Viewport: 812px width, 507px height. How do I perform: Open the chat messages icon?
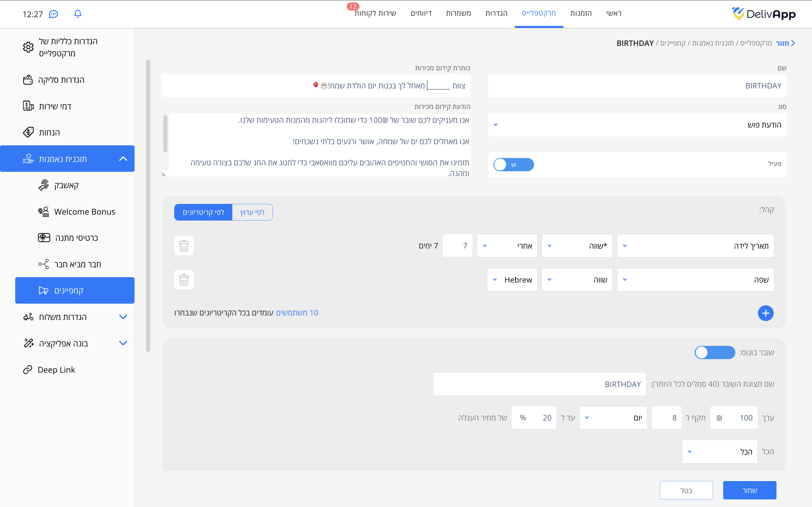pos(53,14)
